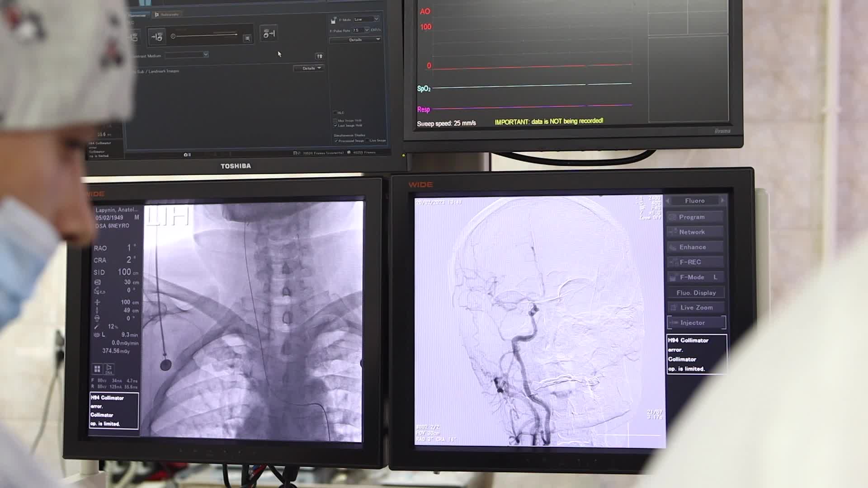Toggle the Live Image checkbox

pyautogui.click(x=367, y=141)
